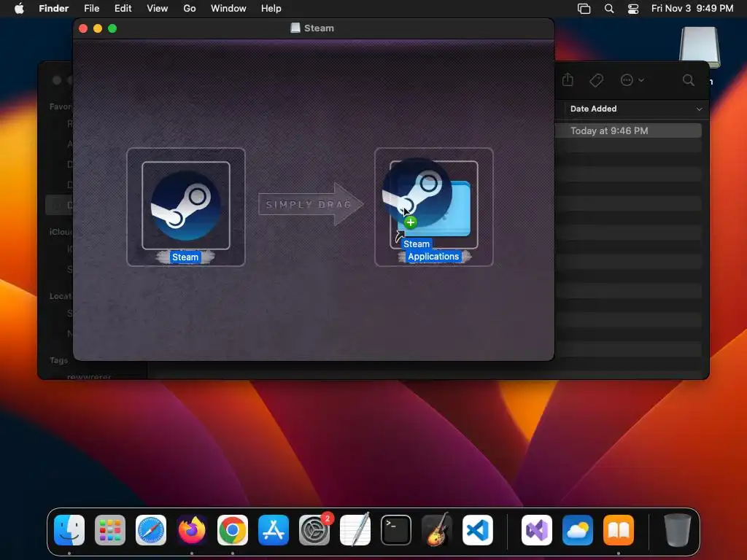Click the Steam label under left icon
The width and height of the screenshot is (747, 560).
(x=185, y=257)
